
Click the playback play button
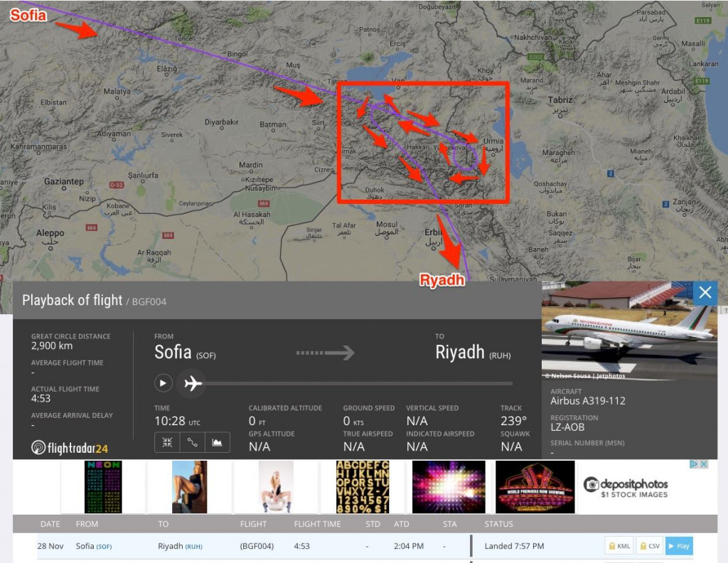(x=163, y=383)
